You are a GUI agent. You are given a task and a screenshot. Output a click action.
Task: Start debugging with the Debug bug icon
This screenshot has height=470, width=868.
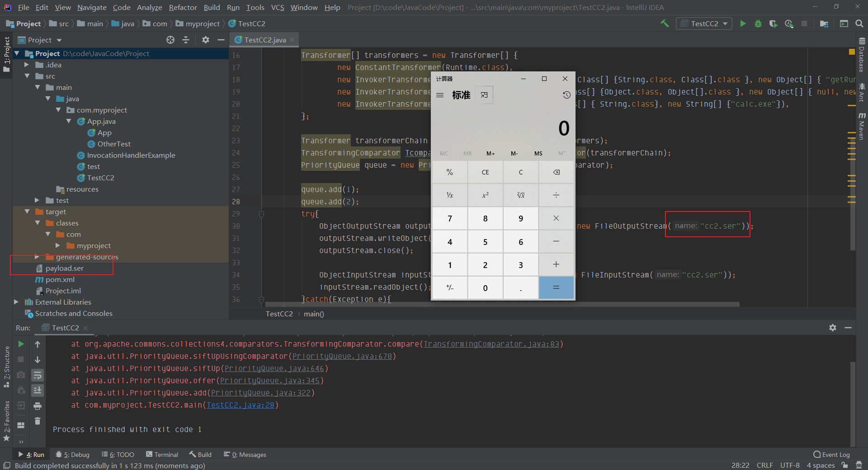(758, 23)
